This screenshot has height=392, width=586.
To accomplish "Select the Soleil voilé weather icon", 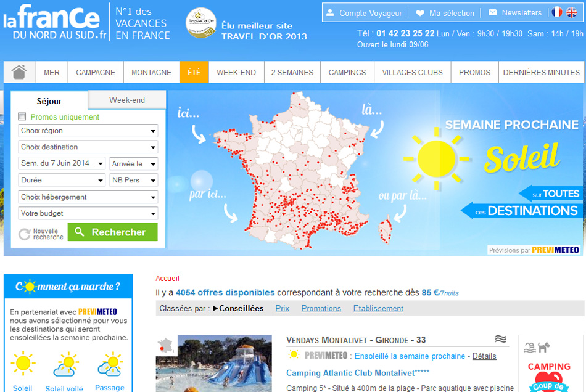I will (65, 364).
